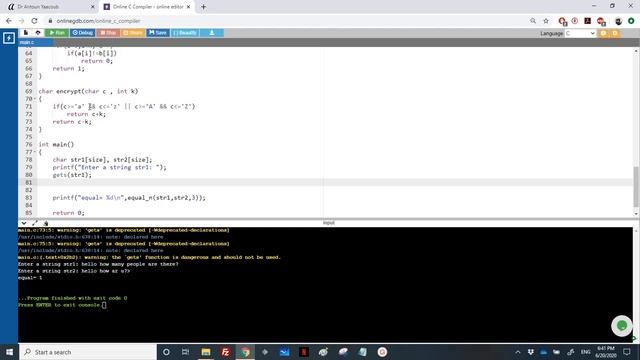Viewport: 640px width, 360px height.
Task: Open Task View on taskbar
Action: click(185, 352)
